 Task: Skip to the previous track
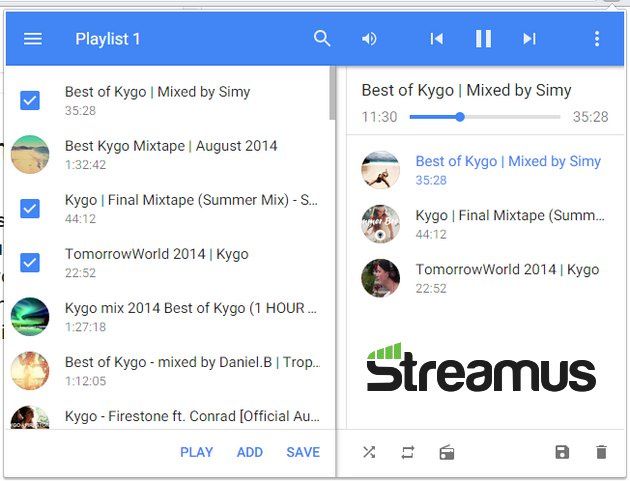[x=437, y=39]
